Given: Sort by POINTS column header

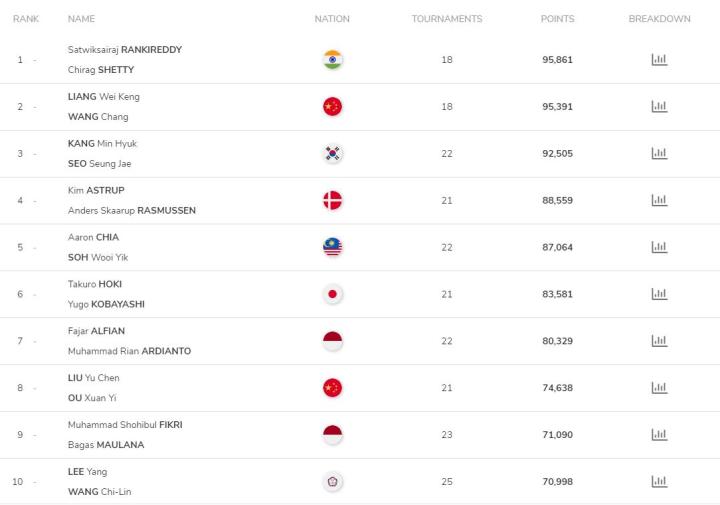Looking at the screenshot, I should click(x=557, y=19).
